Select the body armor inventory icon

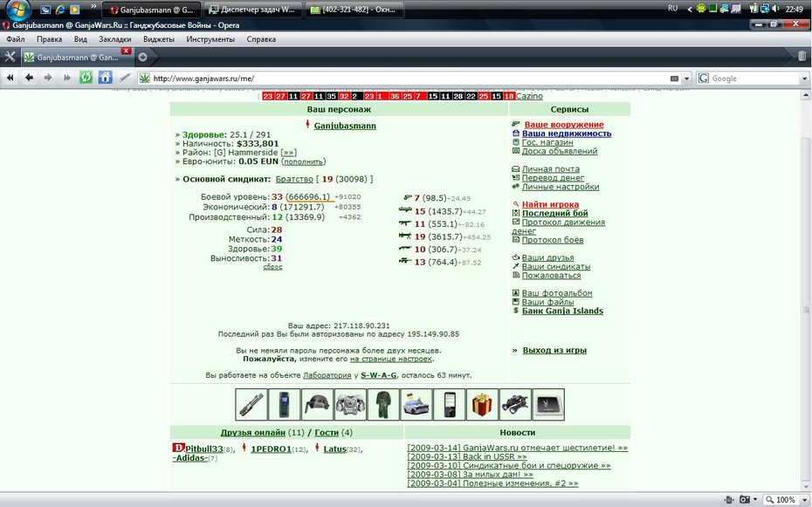350,405
